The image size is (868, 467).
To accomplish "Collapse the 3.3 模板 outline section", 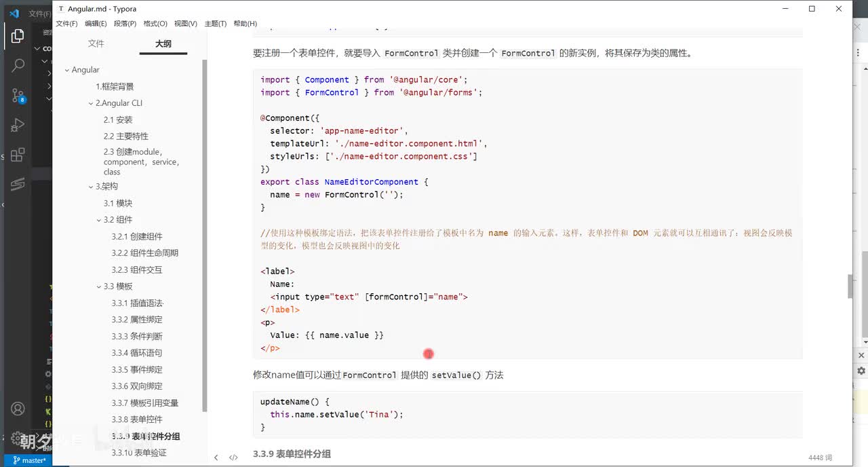I will click(99, 286).
